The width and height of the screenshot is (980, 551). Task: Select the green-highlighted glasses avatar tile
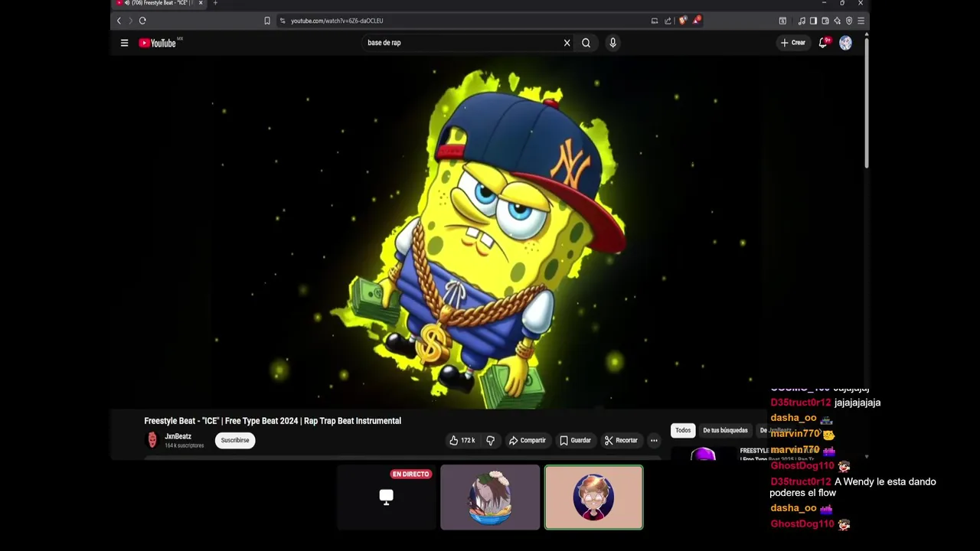(593, 497)
